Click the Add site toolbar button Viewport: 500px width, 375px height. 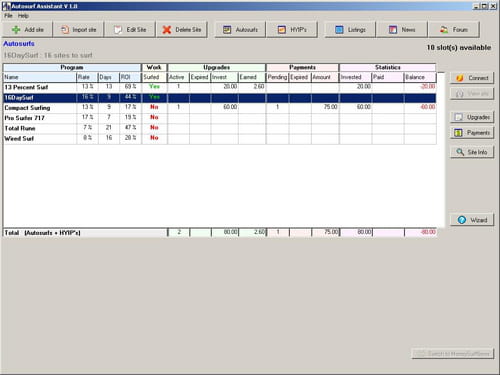27,30
